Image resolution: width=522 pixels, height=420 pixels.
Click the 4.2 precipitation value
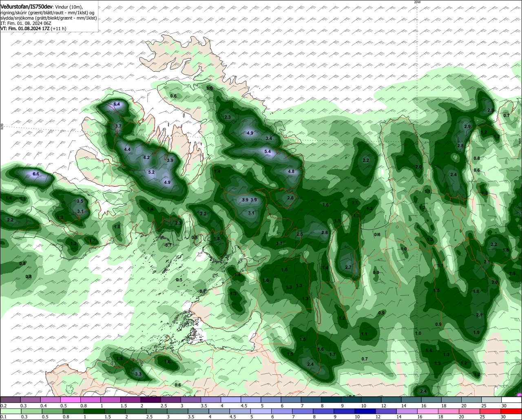tap(146, 157)
